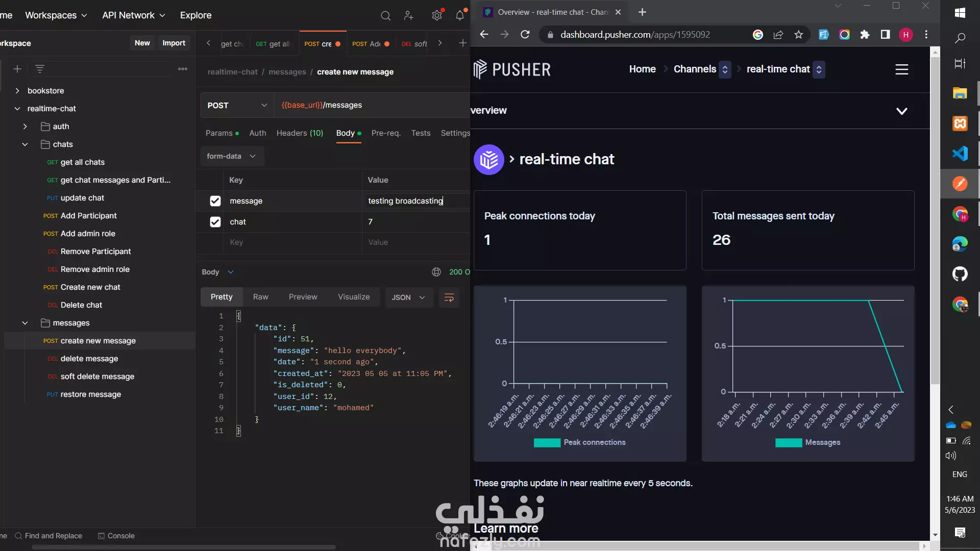Open the three-dots options in sidebar
This screenshot has height=551, width=980.
pyautogui.click(x=183, y=69)
